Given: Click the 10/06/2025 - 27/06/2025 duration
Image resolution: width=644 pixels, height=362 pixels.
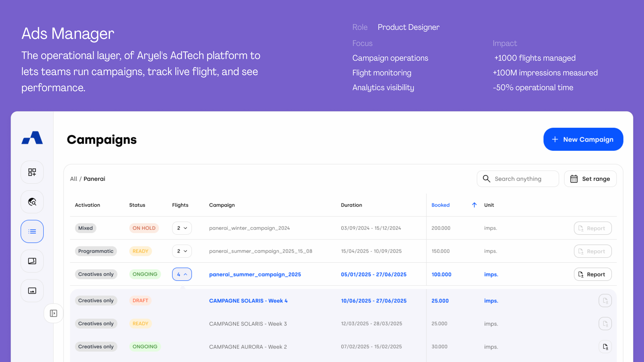Looking at the screenshot, I should (374, 300).
